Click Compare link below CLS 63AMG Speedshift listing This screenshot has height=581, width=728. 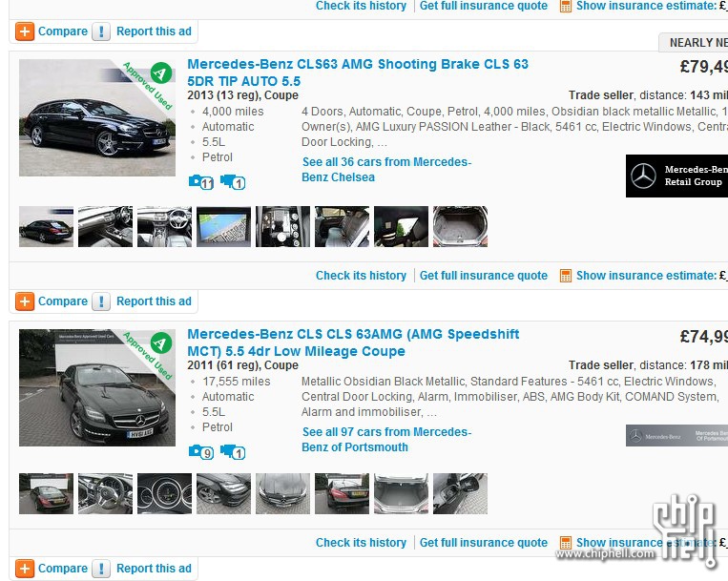coord(63,569)
